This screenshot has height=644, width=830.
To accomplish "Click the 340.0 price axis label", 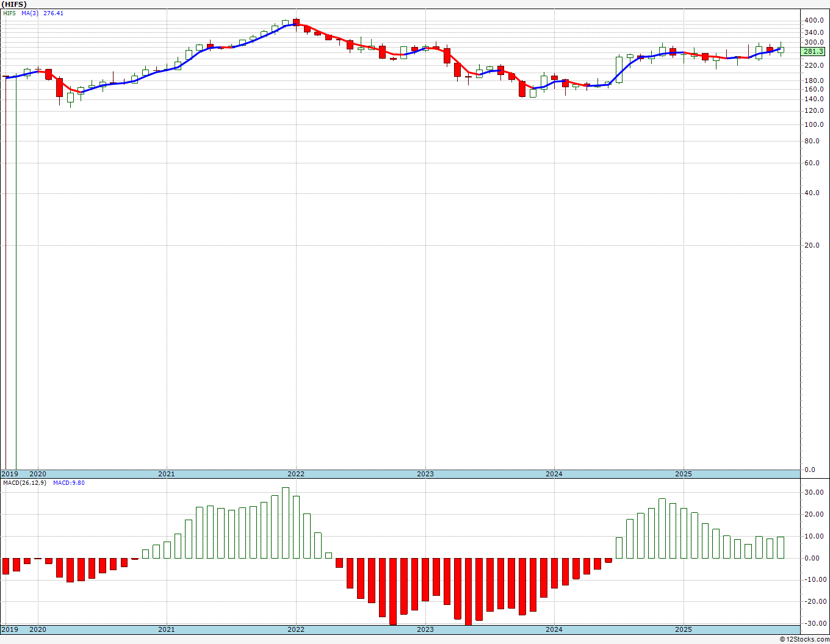I will [814, 32].
